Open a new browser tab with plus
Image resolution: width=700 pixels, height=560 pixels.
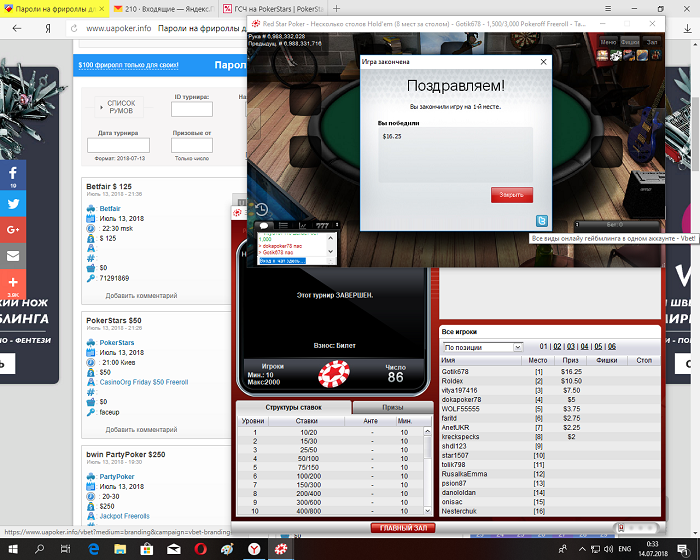tap(337, 8)
